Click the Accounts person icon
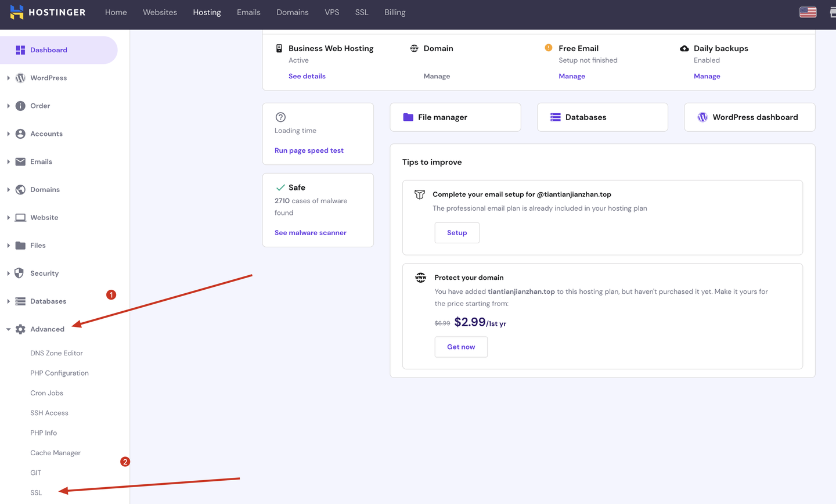The height and width of the screenshot is (504, 836). pyautogui.click(x=20, y=134)
